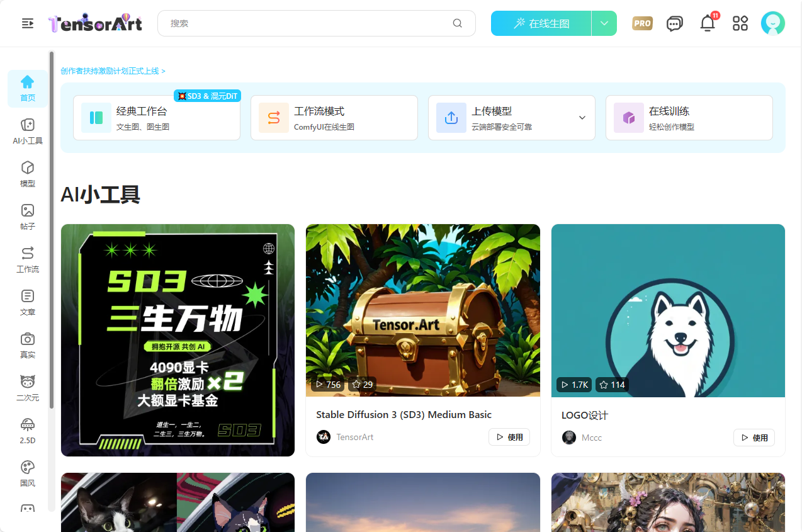Click 使用 on the LOGO设计 card
Image resolution: width=802 pixels, height=532 pixels.
pyautogui.click(x=754, y=438)
